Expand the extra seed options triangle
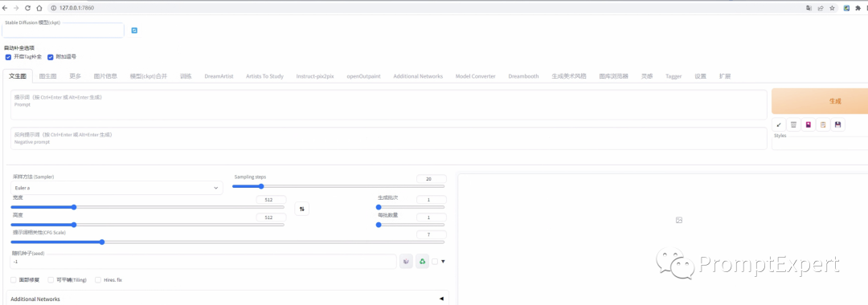The image size is (868, 305). coord(443,262)
